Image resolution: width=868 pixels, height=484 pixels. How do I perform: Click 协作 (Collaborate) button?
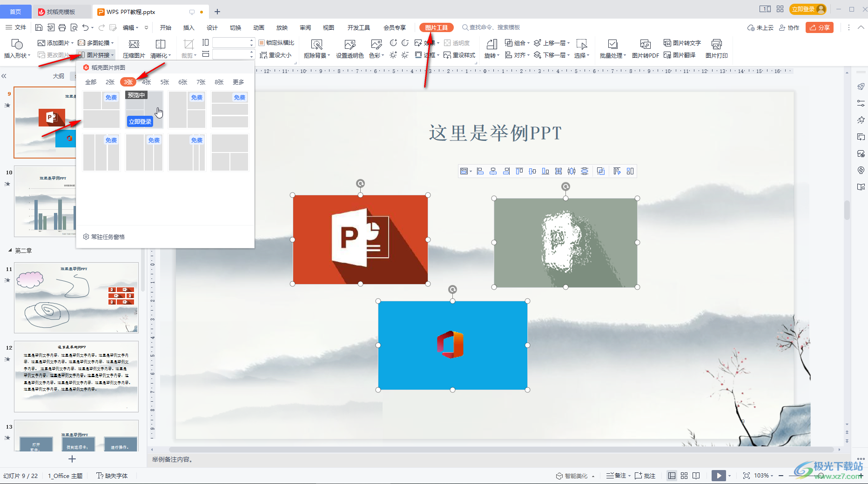coord(789,27)
